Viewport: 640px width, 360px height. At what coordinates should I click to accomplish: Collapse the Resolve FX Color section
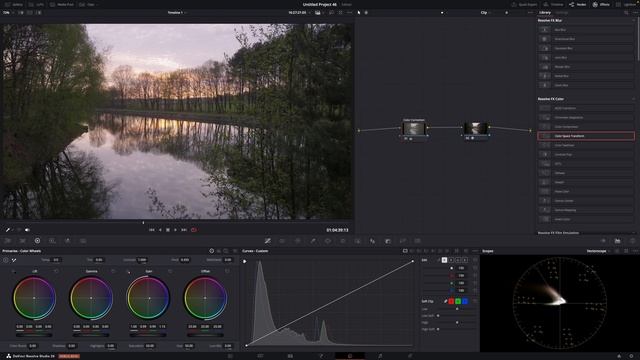pyautogui.click(x=633, y=99)
